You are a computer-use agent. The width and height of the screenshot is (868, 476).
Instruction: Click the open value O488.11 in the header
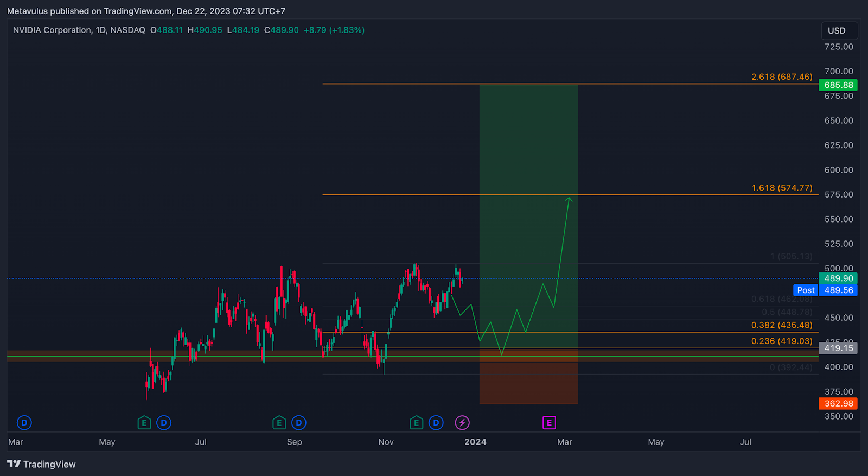click(x=167, y=30)
